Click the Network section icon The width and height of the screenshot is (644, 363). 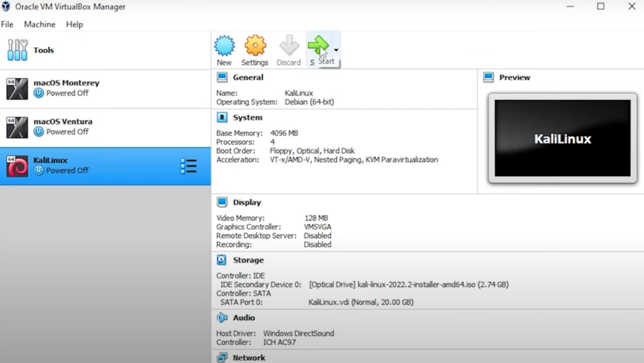pos(222,358)
